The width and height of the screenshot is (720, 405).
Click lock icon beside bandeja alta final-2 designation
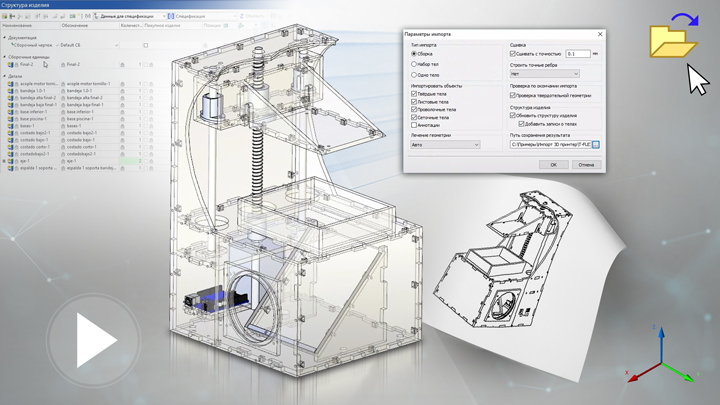coord(63,98)
